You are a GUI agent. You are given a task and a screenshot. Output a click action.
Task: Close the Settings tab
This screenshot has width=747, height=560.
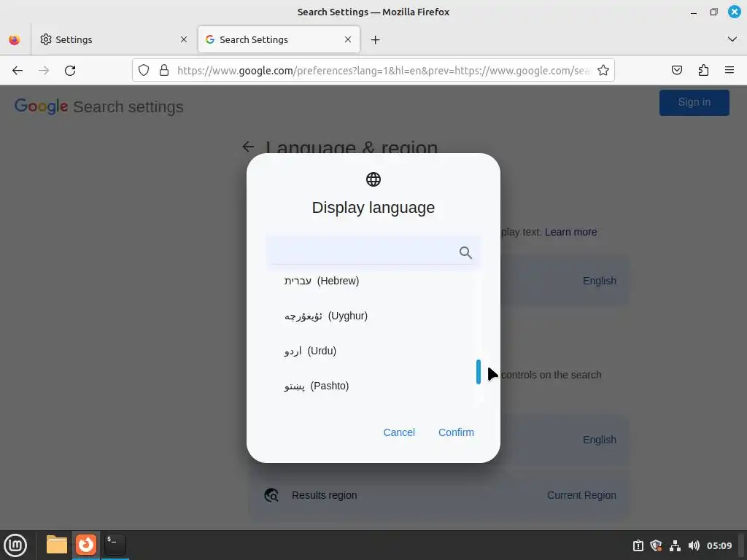coord(184,39)
